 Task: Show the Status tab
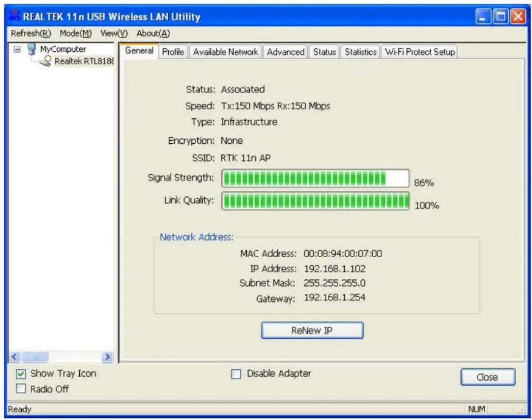(x=324, y=52)
